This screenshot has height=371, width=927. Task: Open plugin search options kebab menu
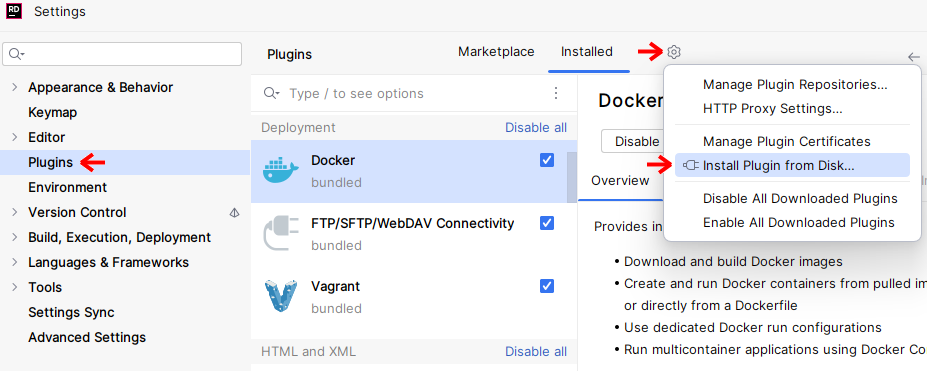(x=556, y=93)
